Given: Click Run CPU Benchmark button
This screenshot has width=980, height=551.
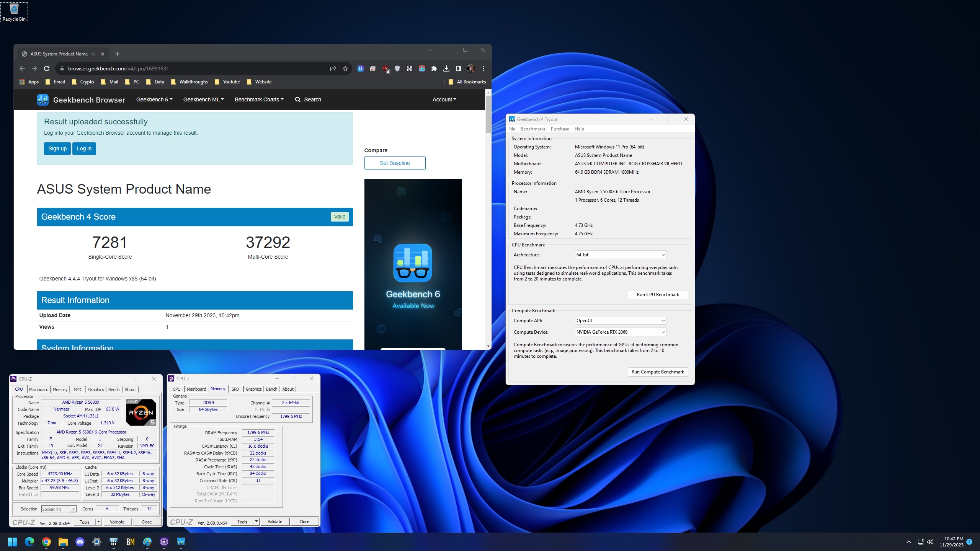Looking at the screenshot, I should (658, 295).
